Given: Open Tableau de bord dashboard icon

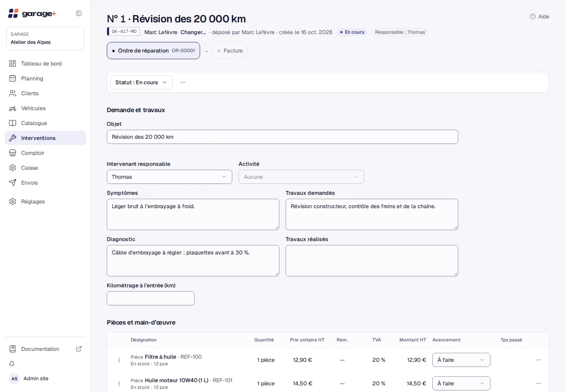Looking at the screenshot, I should coord(13,64).
